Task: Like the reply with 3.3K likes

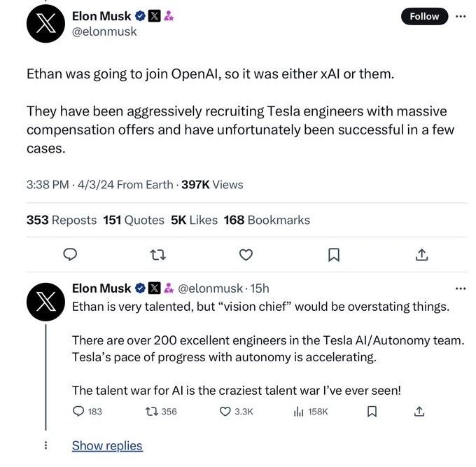Action: coord(225,412)
